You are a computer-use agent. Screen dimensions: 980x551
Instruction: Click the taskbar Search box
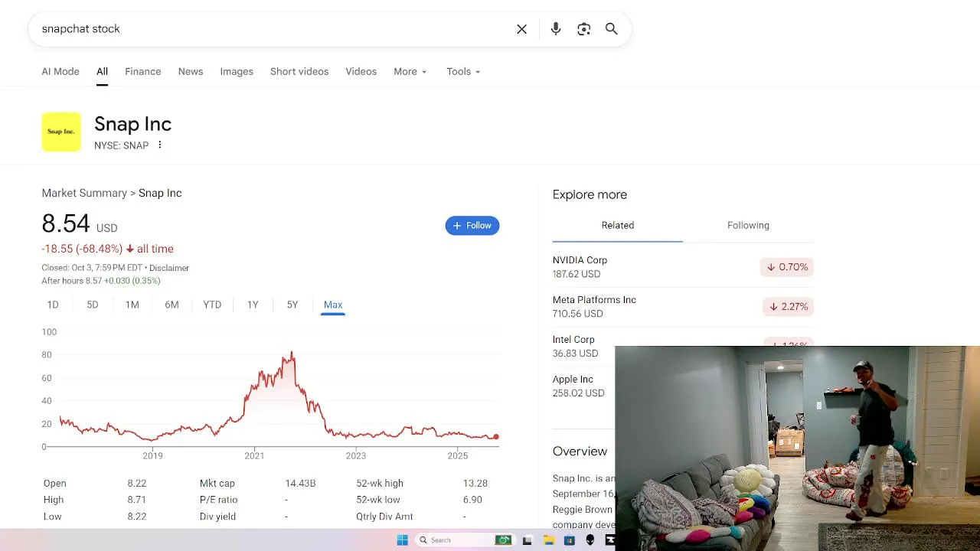point(464,540)
